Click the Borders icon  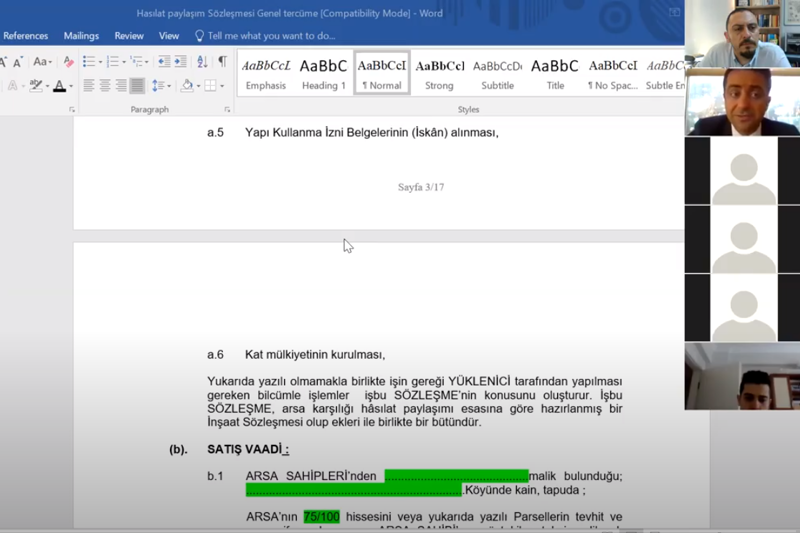[210, 86]
